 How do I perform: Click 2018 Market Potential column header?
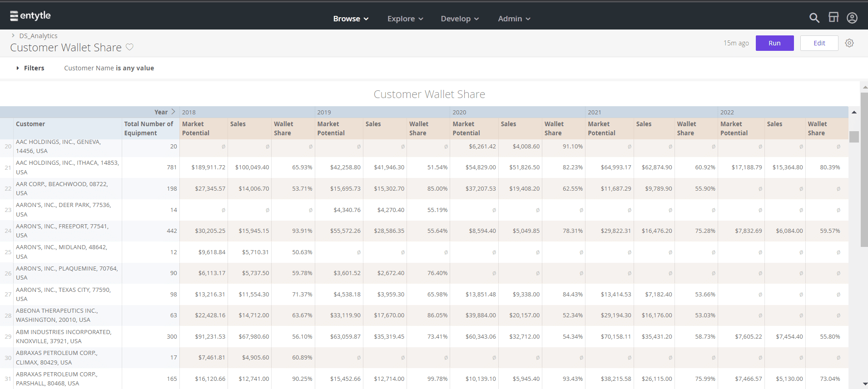click(x=196, y=128)
